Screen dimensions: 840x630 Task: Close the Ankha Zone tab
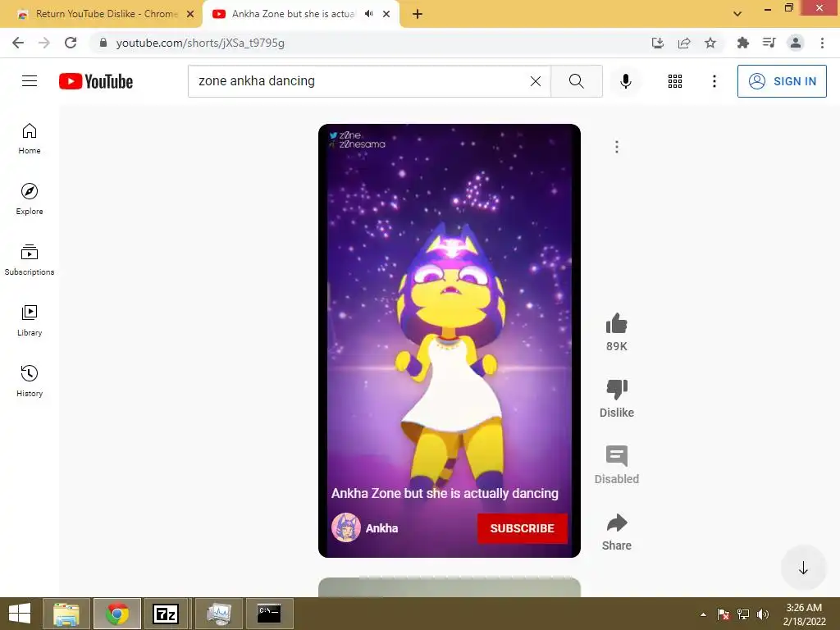(x=386, y=14)
